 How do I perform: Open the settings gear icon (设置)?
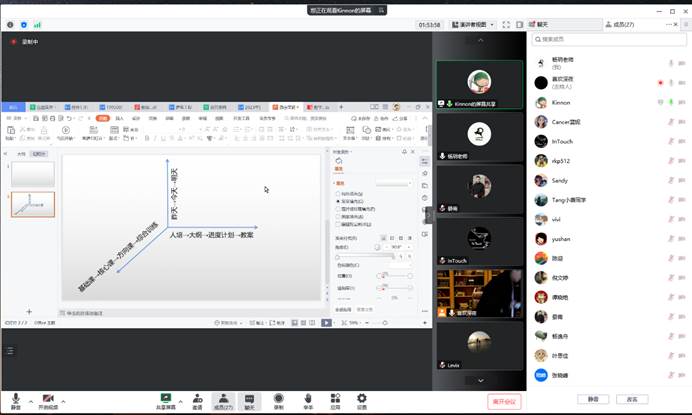[362, 398]
